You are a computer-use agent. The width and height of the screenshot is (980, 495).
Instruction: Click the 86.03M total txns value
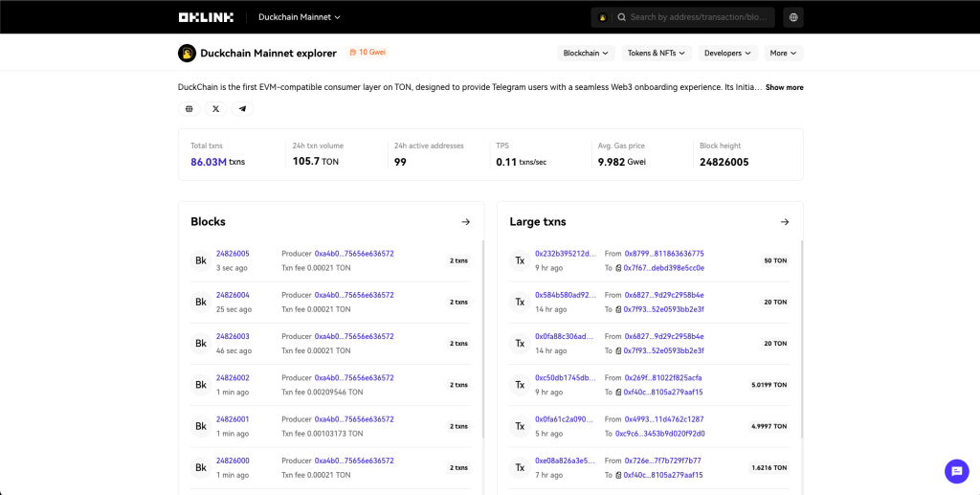[209, 162]
